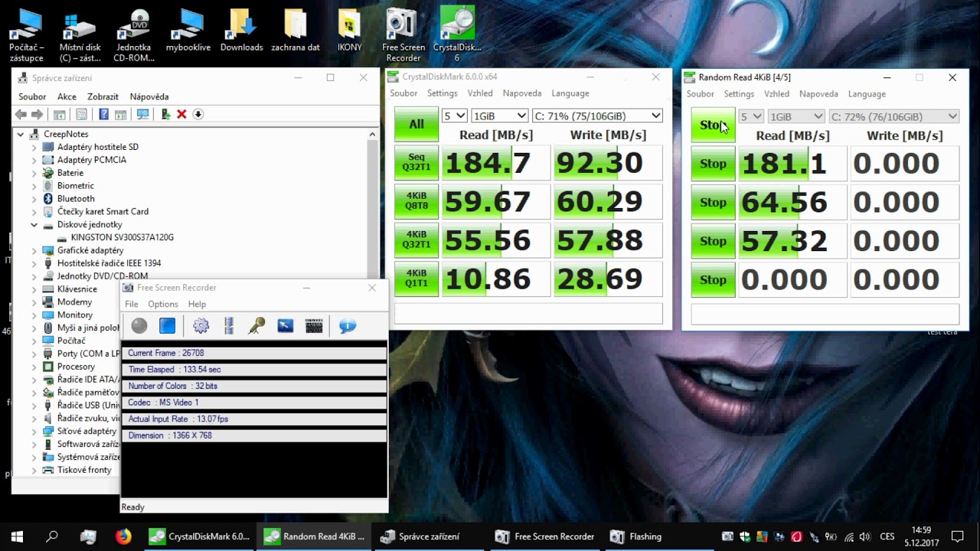Screen dimensions: 980x551
Task: Open the Language menu in CrystalDiskMark 6.0.0 x64
Action: coord(570,93)
